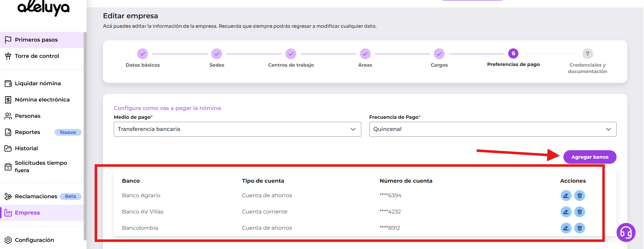This screenshot has height=249, width=644.
Task: Open Configuración in the sidebar
Action: pos(34,240)
